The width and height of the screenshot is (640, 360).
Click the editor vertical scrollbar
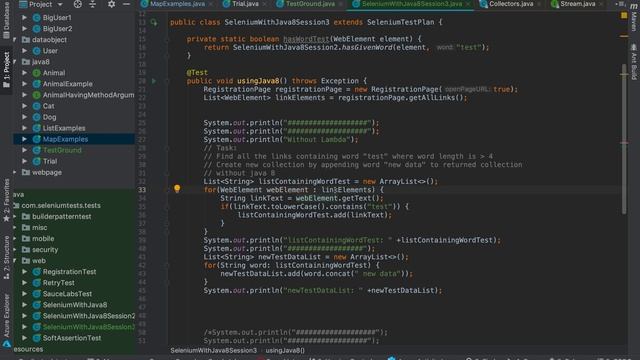tap(624, 139)
